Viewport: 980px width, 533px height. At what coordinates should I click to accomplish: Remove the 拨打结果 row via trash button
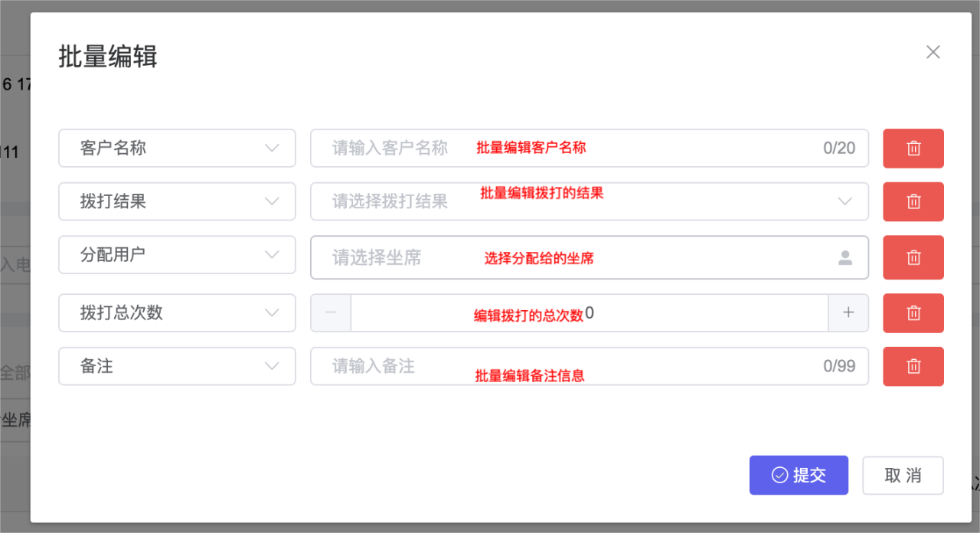pyautogui.click(x=913, y=201)
